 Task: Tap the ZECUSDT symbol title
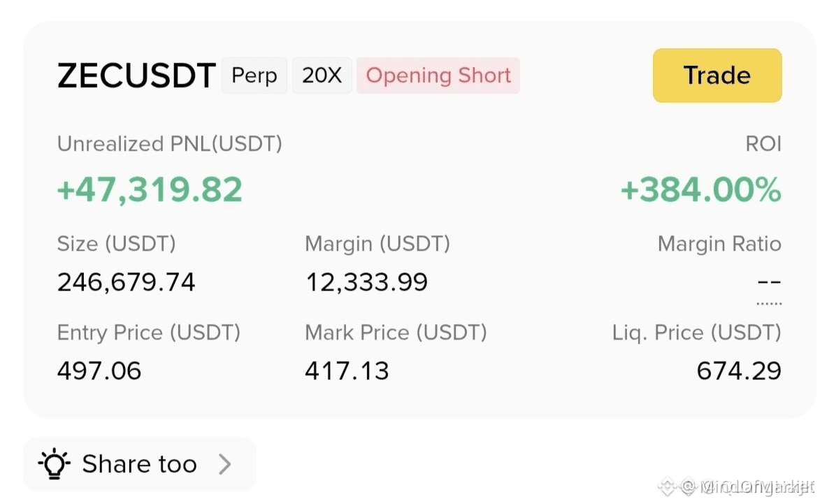136,75
